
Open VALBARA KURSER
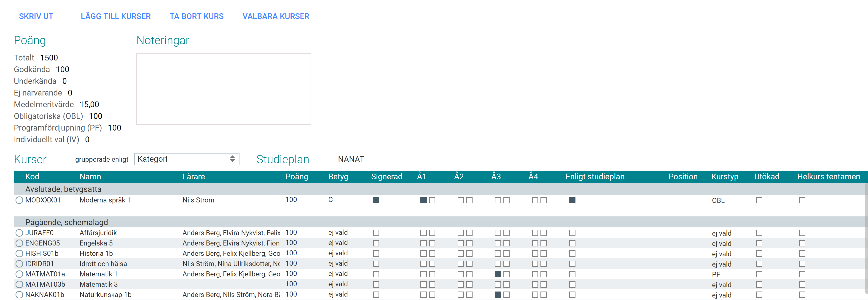(276, 16)
